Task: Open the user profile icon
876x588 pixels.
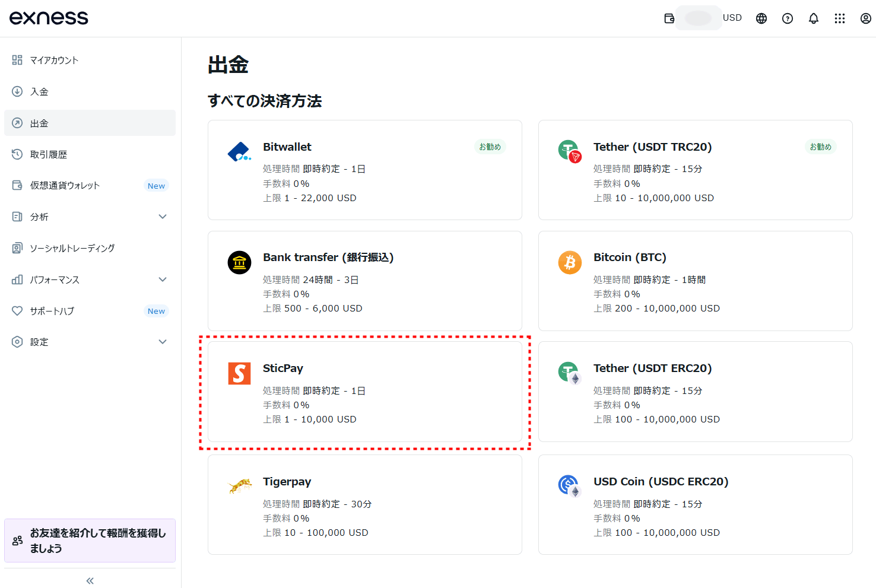Action: [x=866, y=18]
